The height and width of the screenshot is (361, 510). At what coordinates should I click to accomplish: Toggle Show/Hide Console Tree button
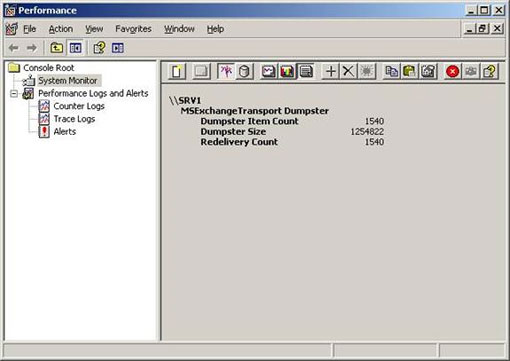75,48
